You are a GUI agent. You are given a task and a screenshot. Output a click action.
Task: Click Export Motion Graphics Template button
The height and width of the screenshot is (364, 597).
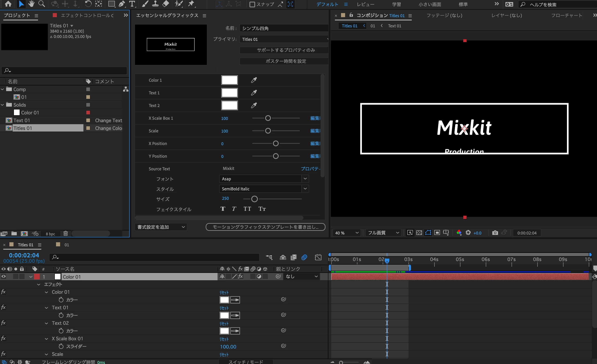point(265,227)
